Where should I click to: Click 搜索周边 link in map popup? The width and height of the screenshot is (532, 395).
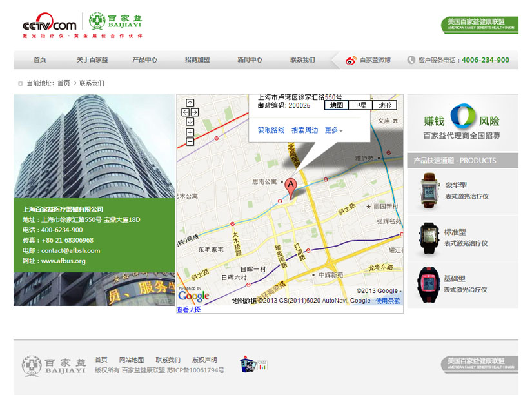[304, 130]
